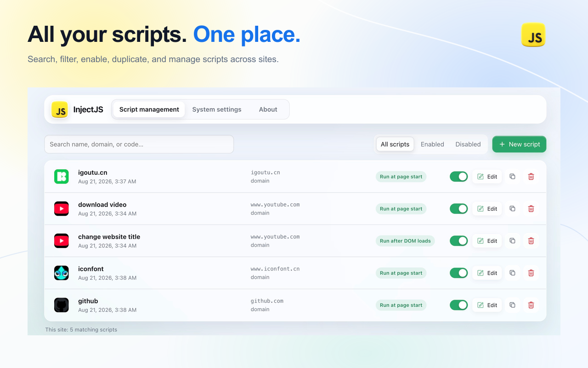Duplicate the github script

(x=512, y=305)
